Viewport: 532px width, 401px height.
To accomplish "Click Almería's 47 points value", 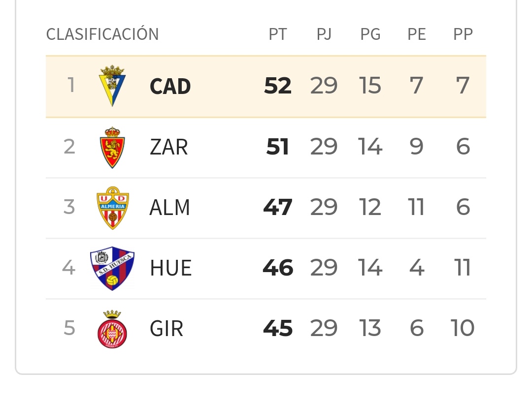I will (x=278, y=208).
